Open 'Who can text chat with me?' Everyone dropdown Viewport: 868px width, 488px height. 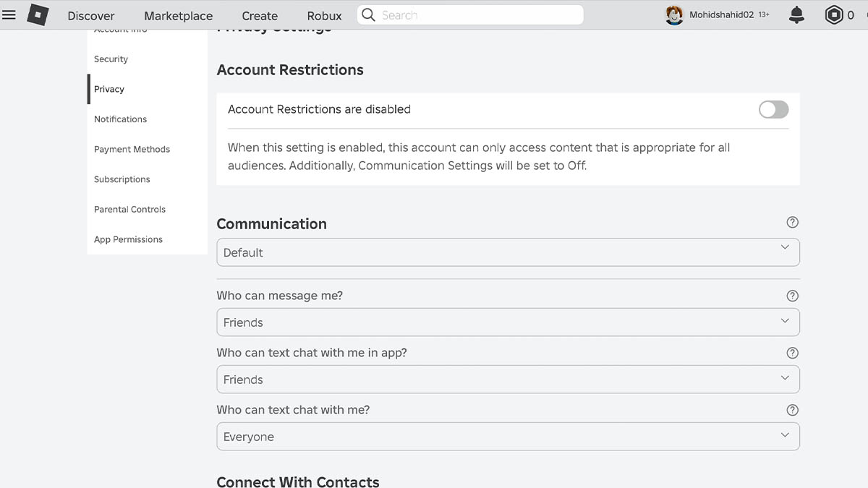point(508,437)
